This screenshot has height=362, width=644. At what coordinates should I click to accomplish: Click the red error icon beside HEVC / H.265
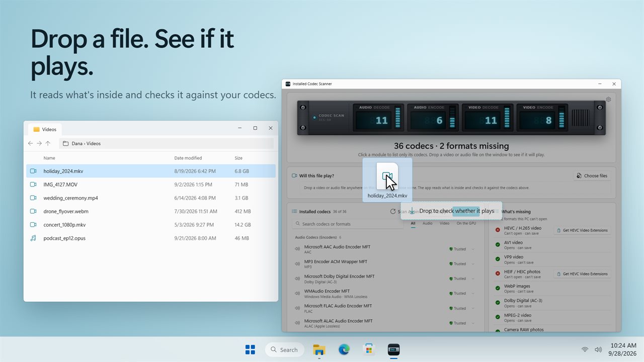[x=498, y=230]
